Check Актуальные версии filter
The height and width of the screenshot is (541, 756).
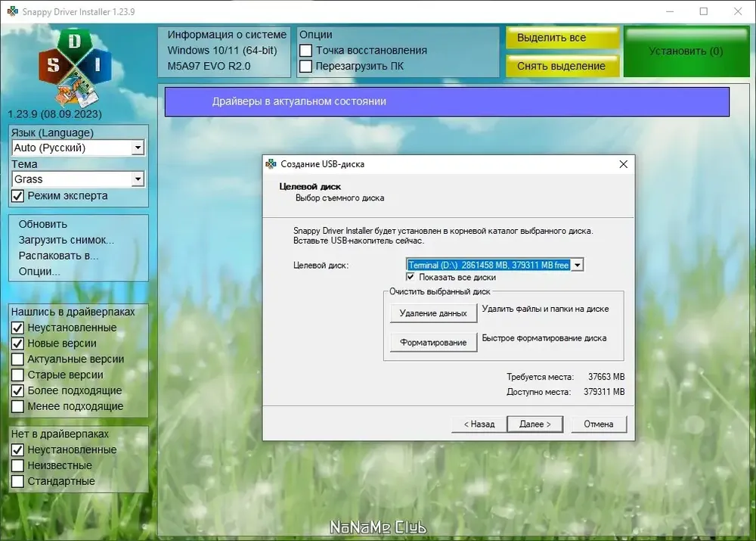(x=18, y=359)
